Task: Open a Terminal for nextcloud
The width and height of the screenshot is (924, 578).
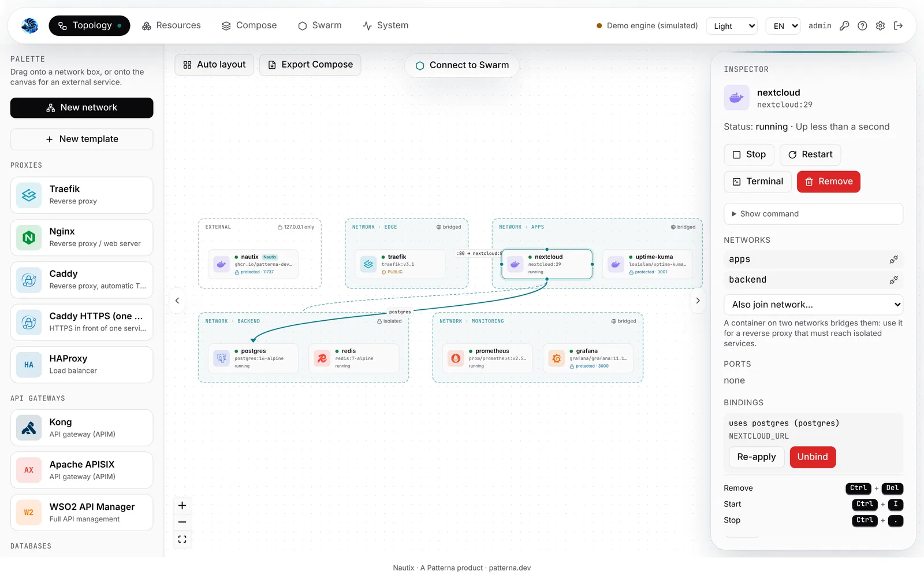Action: pos(758,181)
